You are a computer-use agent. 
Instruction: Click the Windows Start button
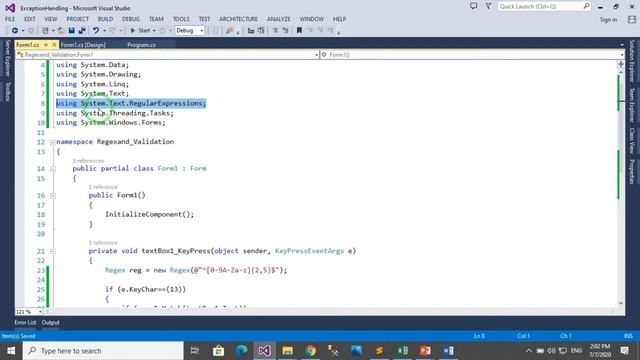11,351
